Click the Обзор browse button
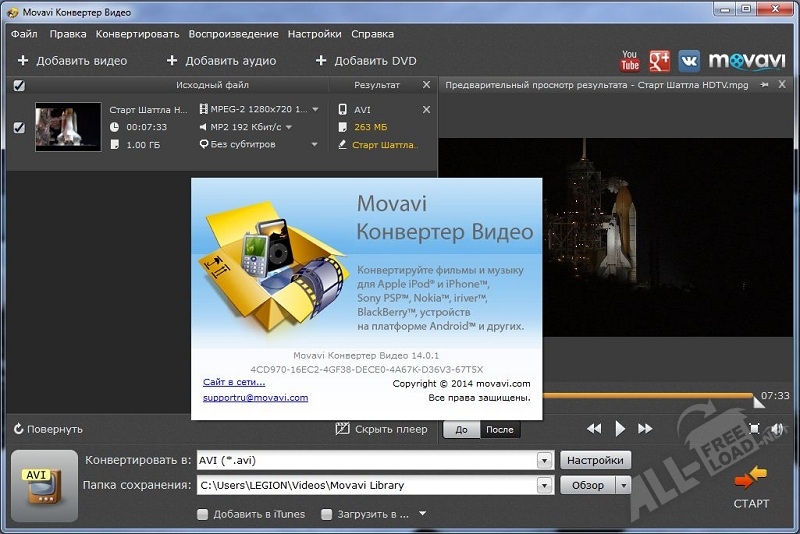Viewport: 800px width, 534px height. [587, 486]
